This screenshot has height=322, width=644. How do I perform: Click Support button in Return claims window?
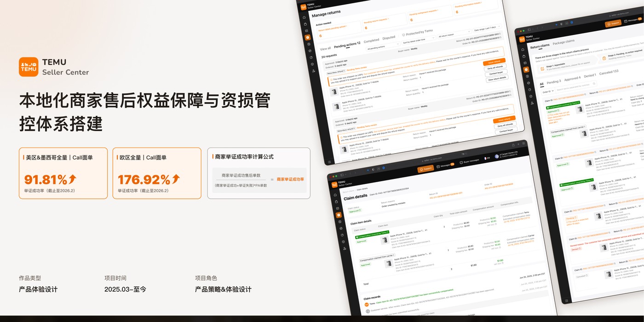pyautogui.click(x=613, y=23)
